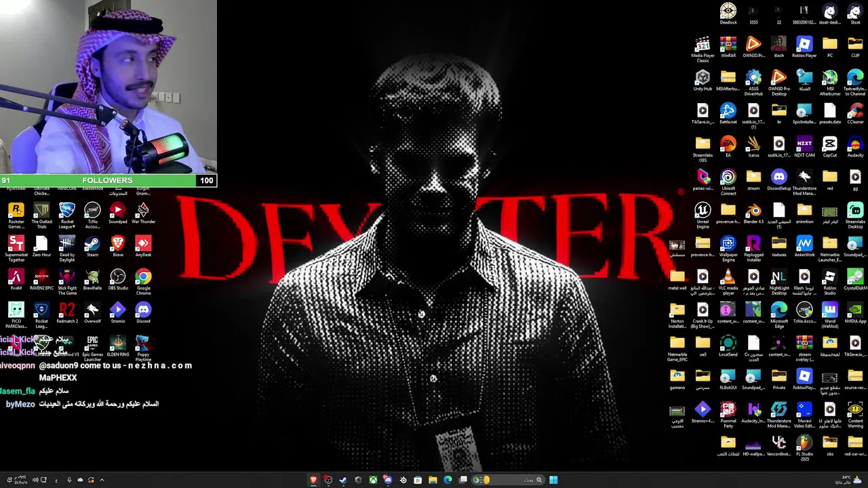Launch Unity Hub shortcut
868x488 pixels.
(703, 80)
